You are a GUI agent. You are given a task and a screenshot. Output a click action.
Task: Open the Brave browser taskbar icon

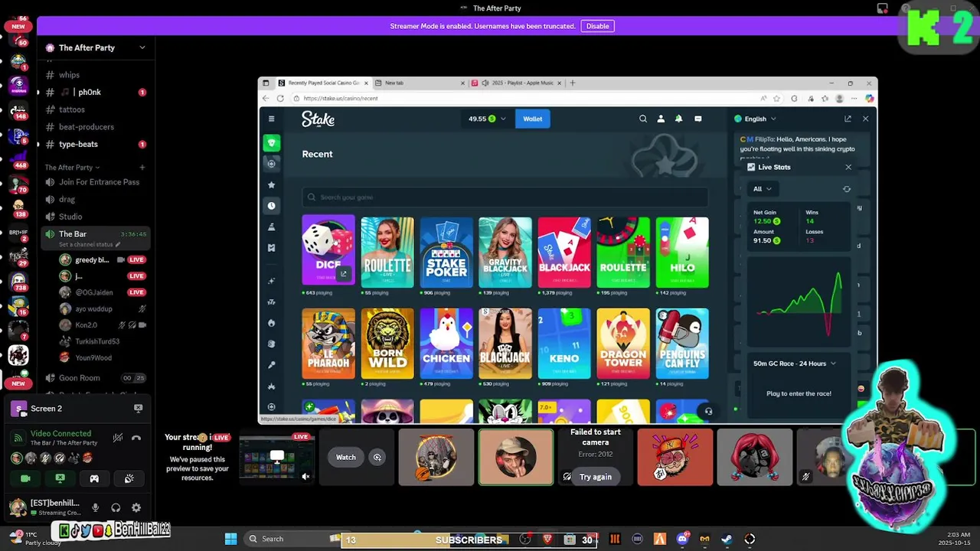pyautogui.click(x=547, y=539)
